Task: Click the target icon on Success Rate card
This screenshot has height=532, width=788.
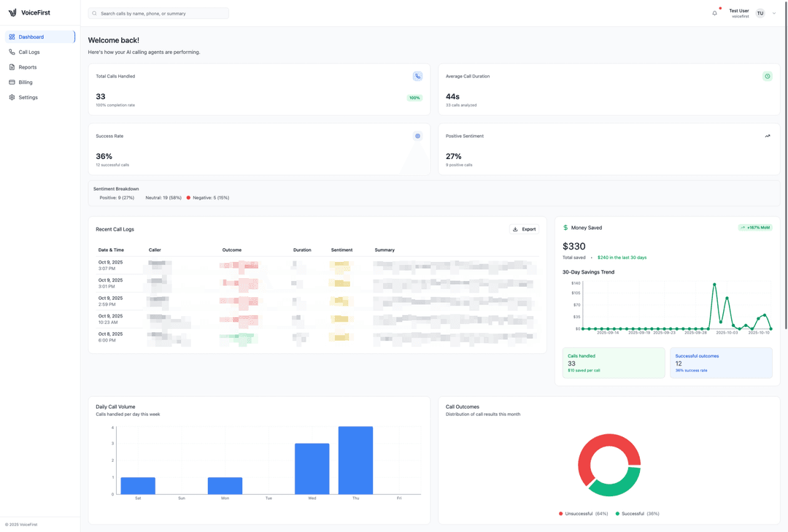Action: [x=417, y=136]
